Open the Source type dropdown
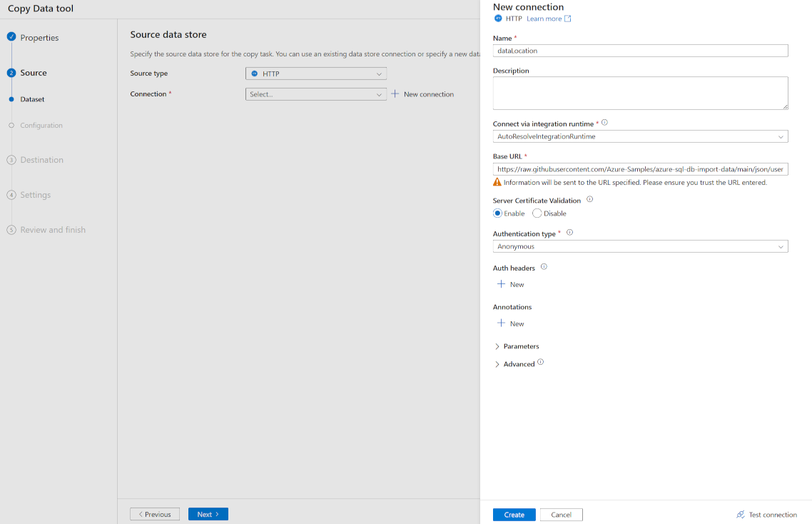 point(316,73)
